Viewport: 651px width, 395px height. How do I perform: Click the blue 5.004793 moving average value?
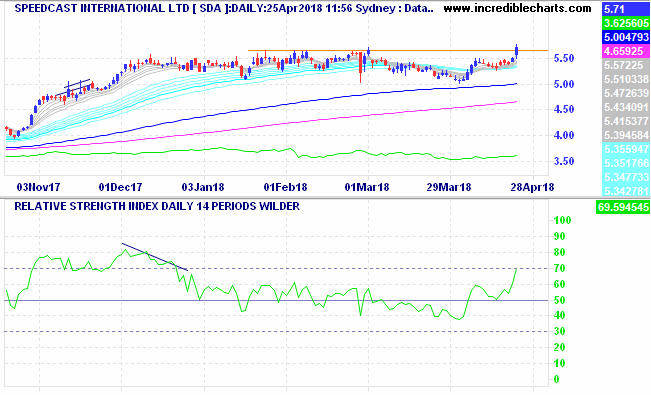pos(626,37)
